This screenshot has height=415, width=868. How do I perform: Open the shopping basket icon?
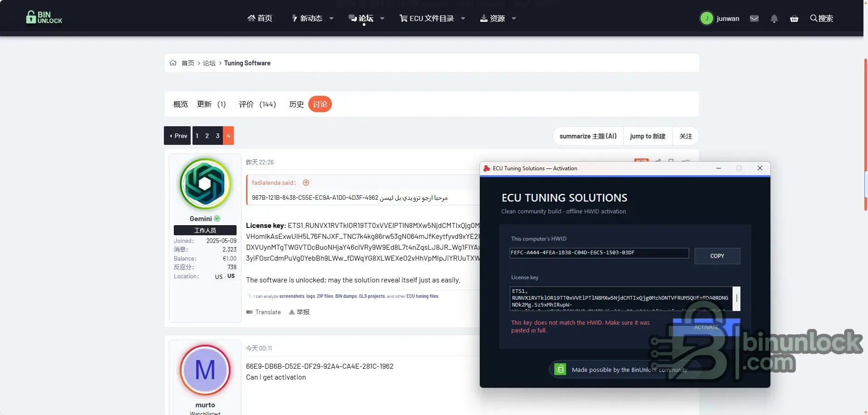pos(794,19)
